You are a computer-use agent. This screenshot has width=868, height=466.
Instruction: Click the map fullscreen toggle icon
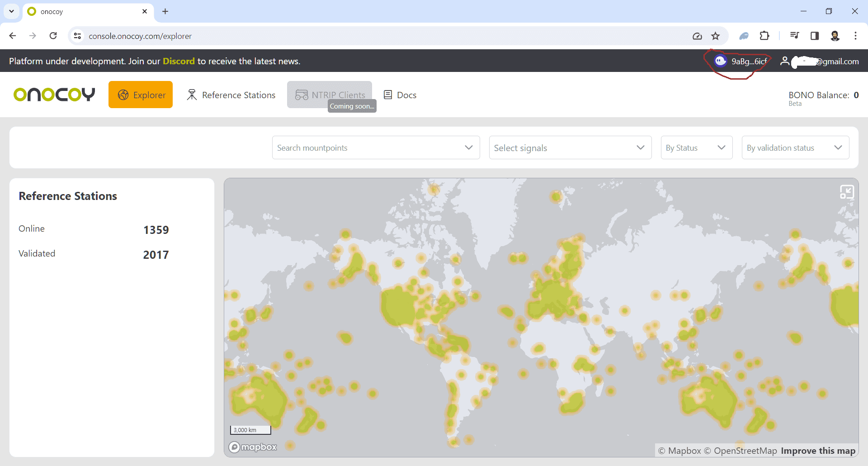pos(847,192)
